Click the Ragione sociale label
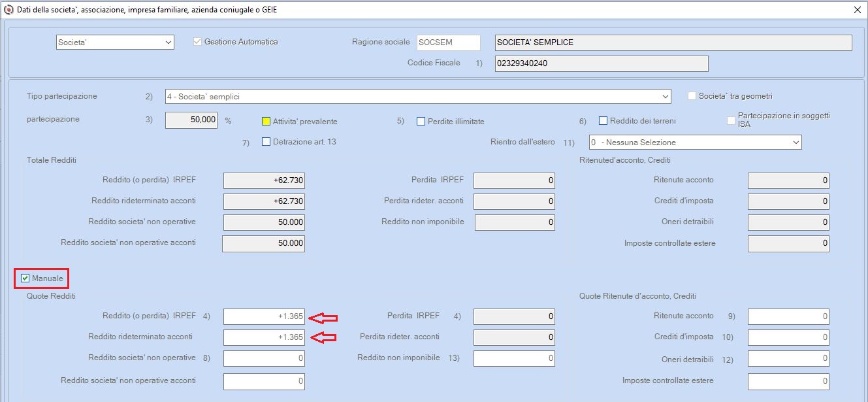 coord(381,42)
